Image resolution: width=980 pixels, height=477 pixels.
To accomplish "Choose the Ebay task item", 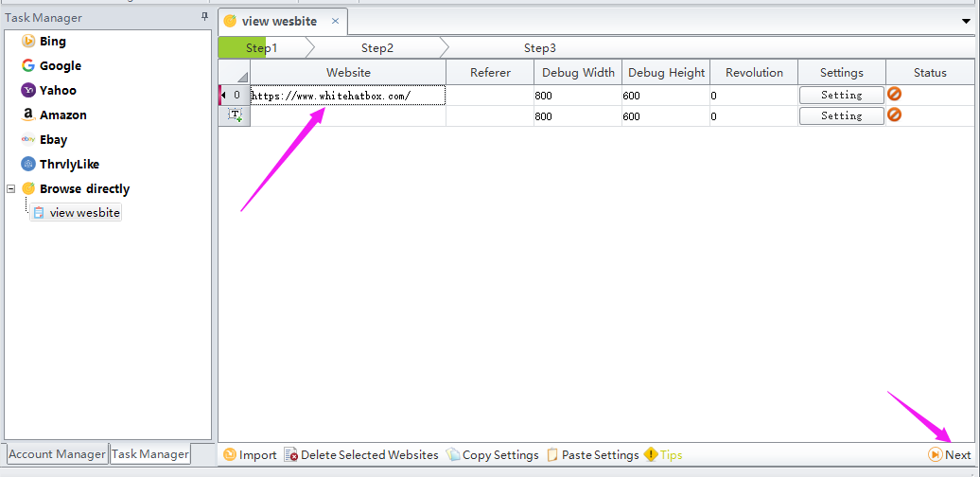I will pos(53,140).
